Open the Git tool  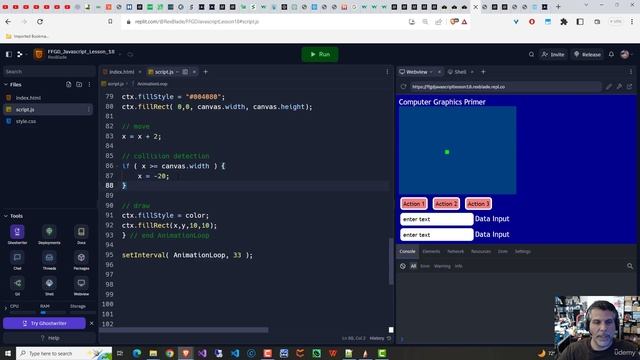[17, 286]
